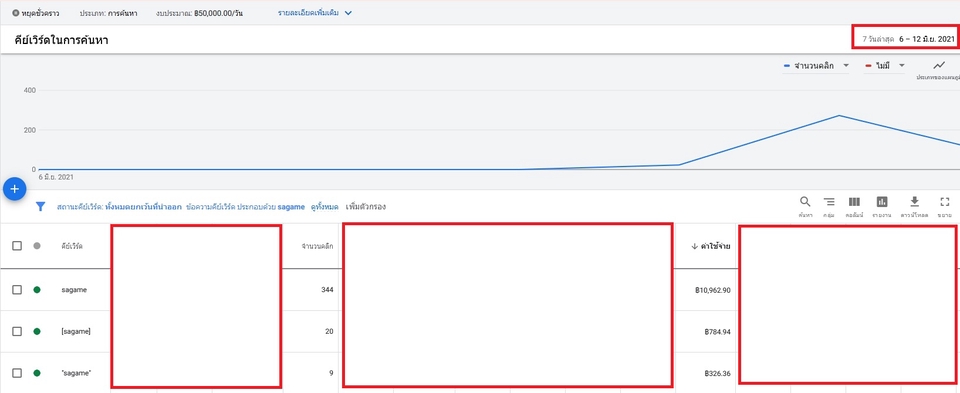
Task: Open the reports (รายงาน) chart icon
Action: pos(882,202)
